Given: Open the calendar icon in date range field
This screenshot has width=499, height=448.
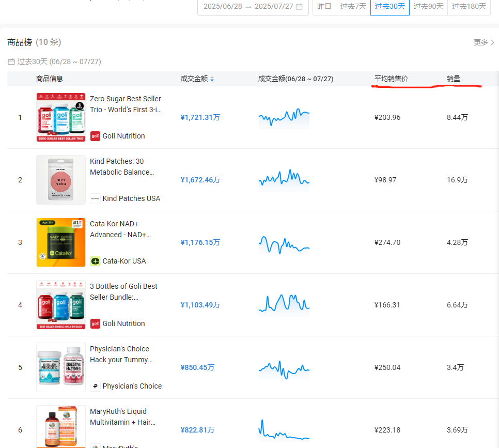Looking at the screenshot, I should [x=299, y=7].
